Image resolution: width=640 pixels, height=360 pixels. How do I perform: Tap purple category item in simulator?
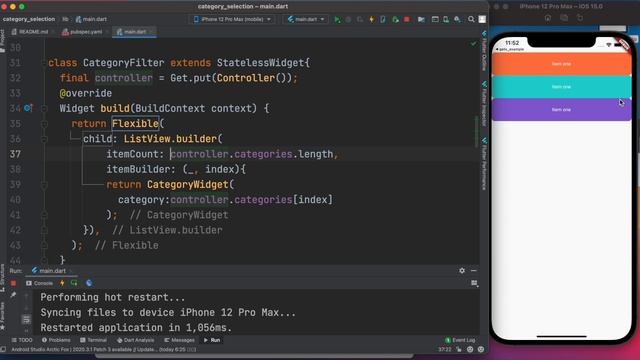pos(561,109)
